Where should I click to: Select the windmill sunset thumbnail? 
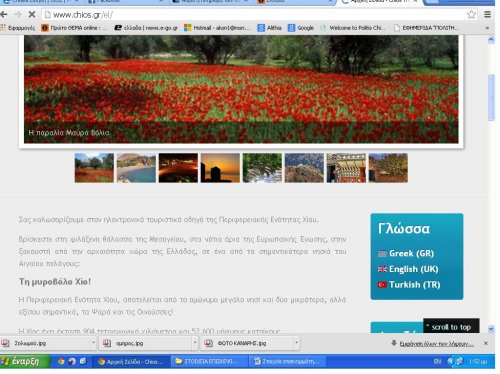click(x=220, y=168)
